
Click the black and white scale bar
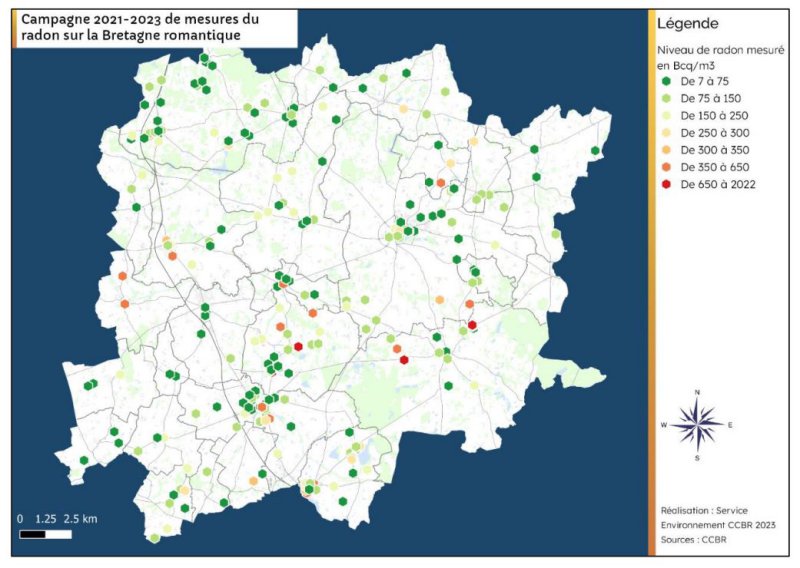pos(45,534)
